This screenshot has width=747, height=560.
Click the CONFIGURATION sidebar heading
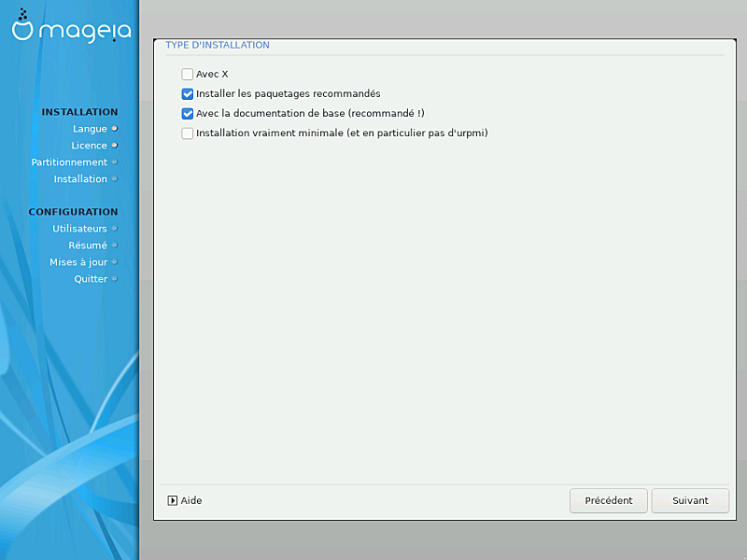73,212
